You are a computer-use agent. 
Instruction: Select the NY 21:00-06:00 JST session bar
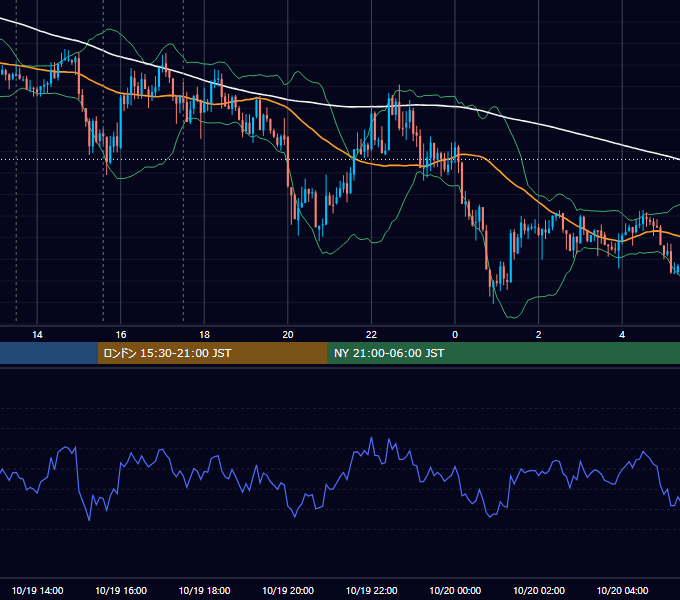pos(503,353)
